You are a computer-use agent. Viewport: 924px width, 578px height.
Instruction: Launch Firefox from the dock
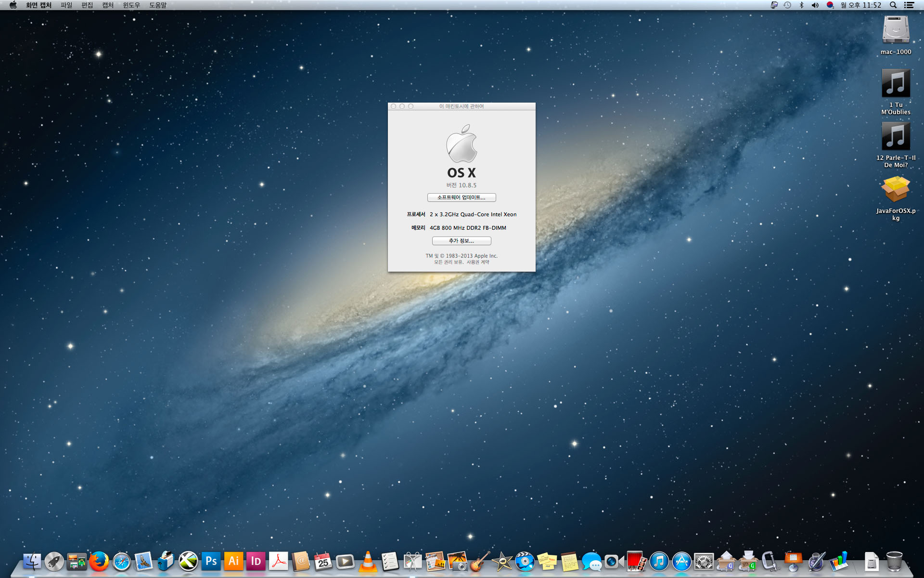(99, 562)
